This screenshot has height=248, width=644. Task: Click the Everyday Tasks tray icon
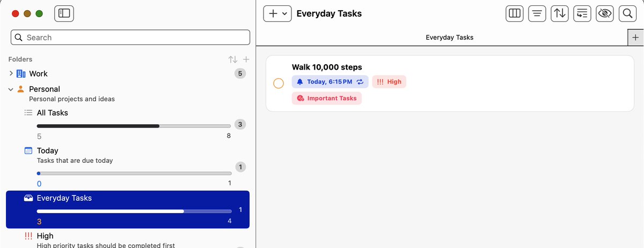28,198
